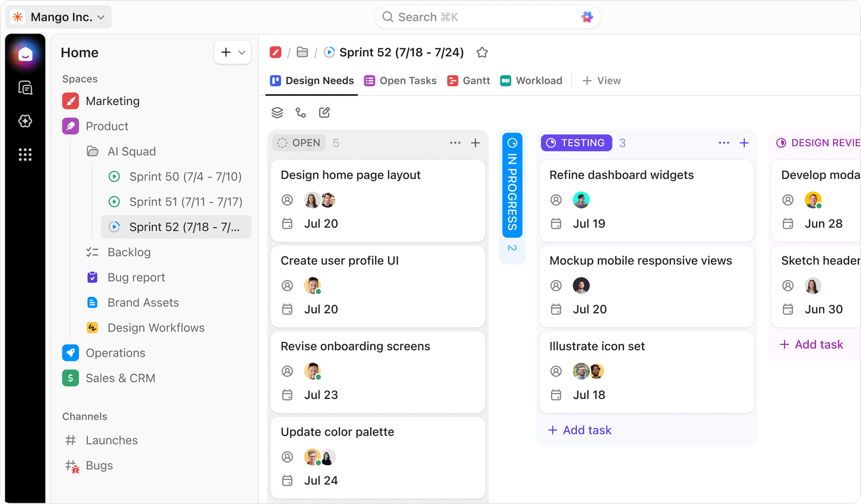
Task: Click the calendar icon on Refine dashboard widgets
Action: pos(556,224)
